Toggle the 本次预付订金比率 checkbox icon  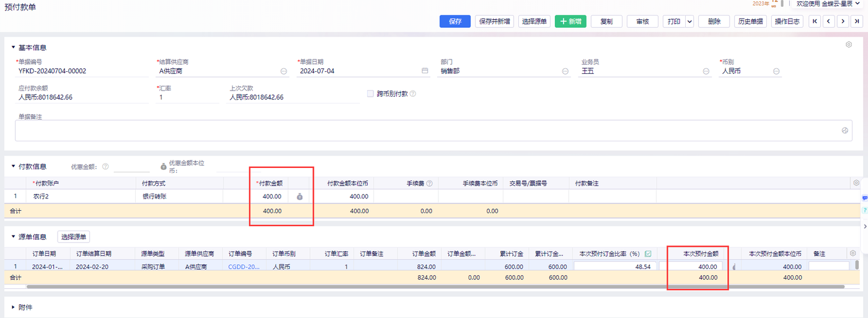pos(648,254)
